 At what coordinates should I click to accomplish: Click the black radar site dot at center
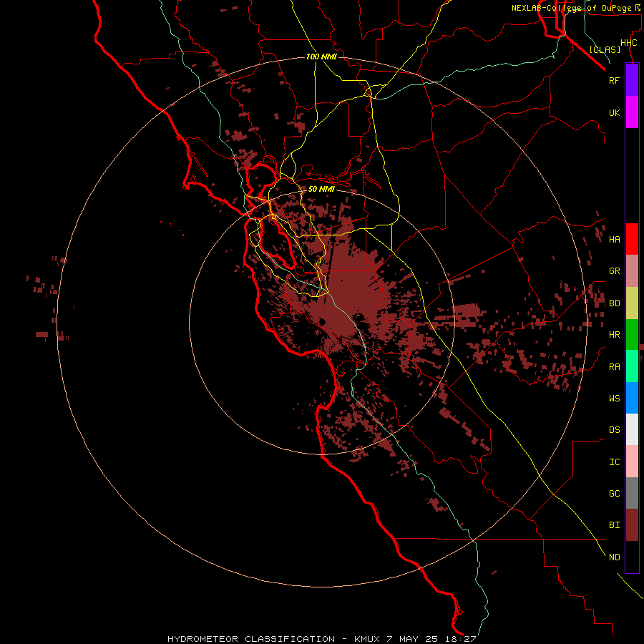pos(322,321)
